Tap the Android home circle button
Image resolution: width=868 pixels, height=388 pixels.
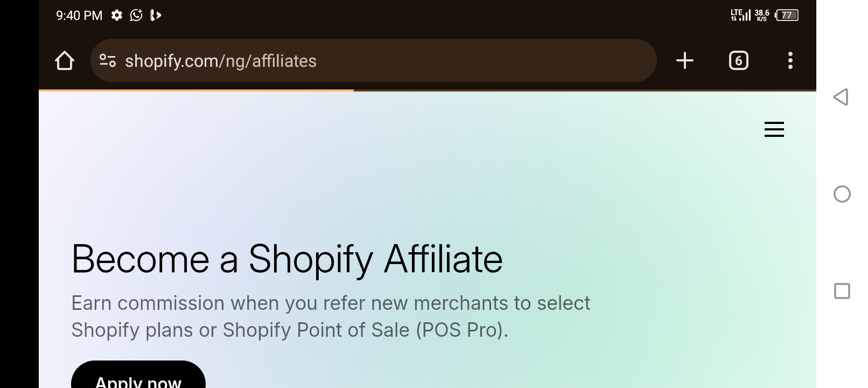842,194
